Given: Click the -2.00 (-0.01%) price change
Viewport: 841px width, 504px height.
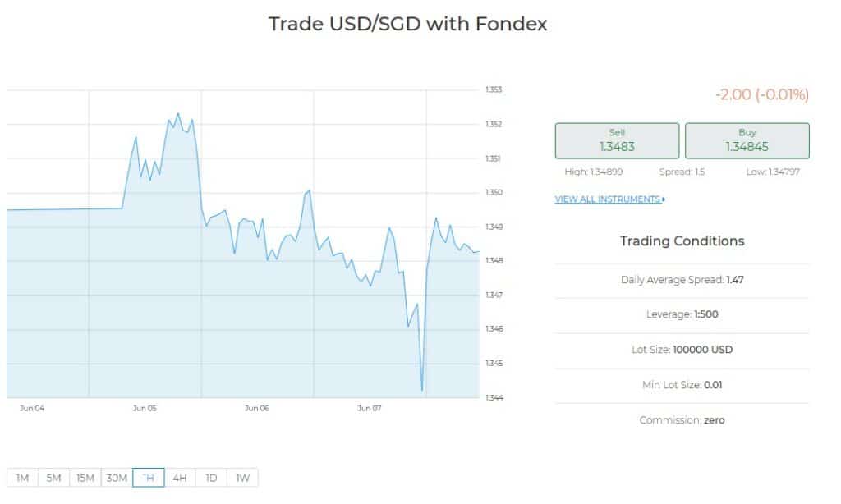Looking at the screenshot, I should click(x=761, y=95).
